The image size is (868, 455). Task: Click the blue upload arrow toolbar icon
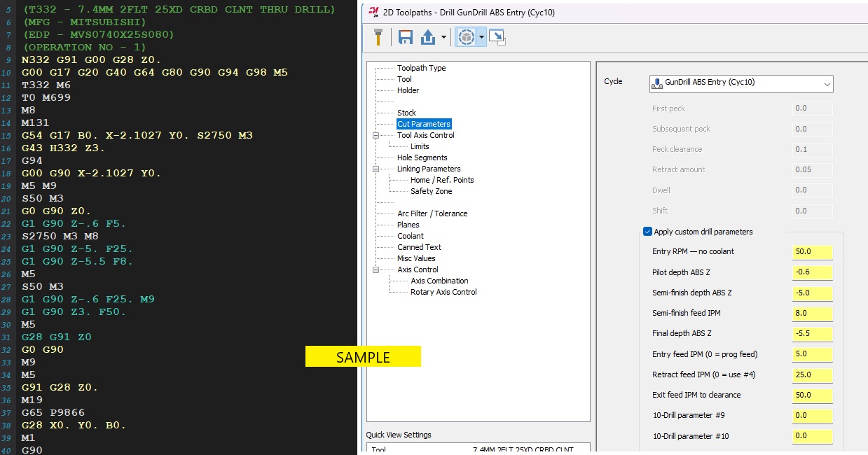coord(427,38)
